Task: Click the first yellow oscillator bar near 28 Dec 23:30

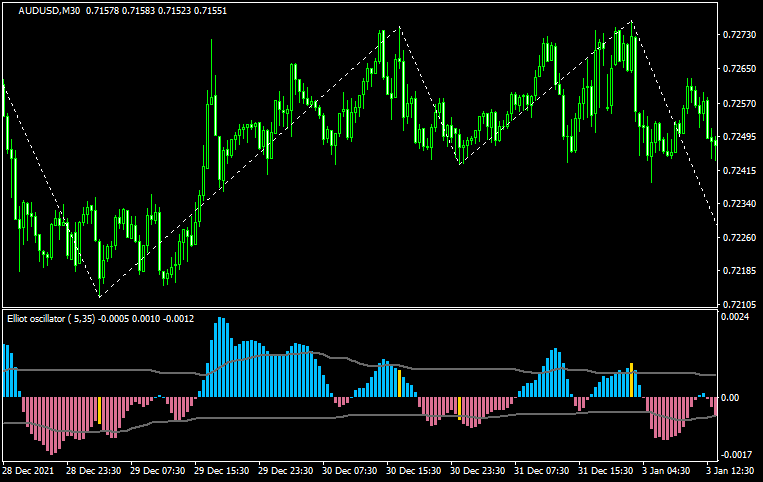Action: point(99,409)
